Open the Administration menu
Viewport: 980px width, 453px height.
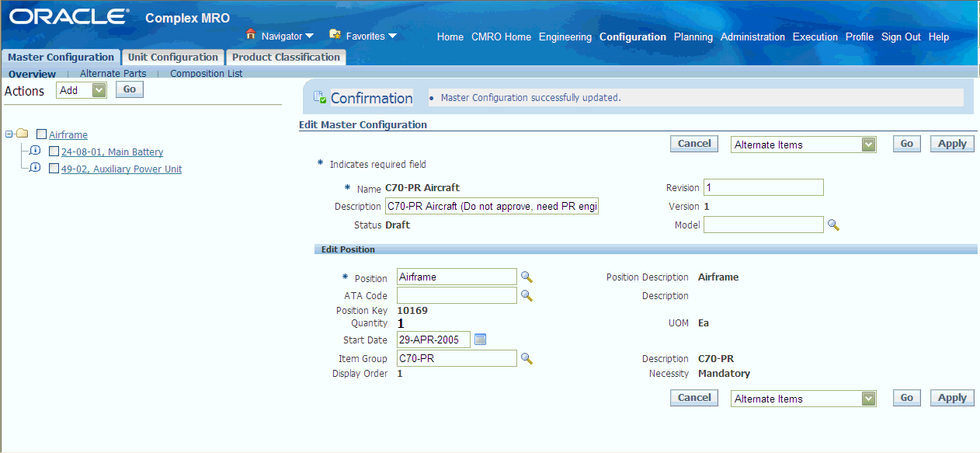pos(753,37)
